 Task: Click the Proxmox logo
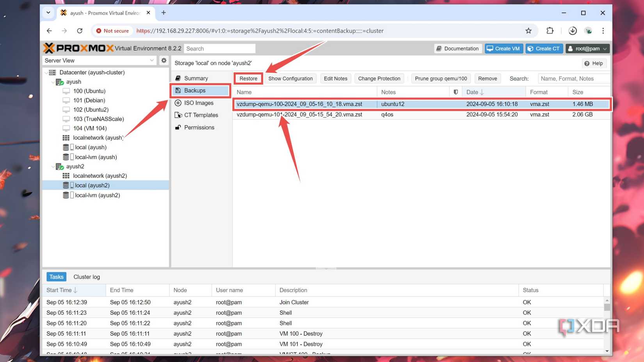point(78,48)
